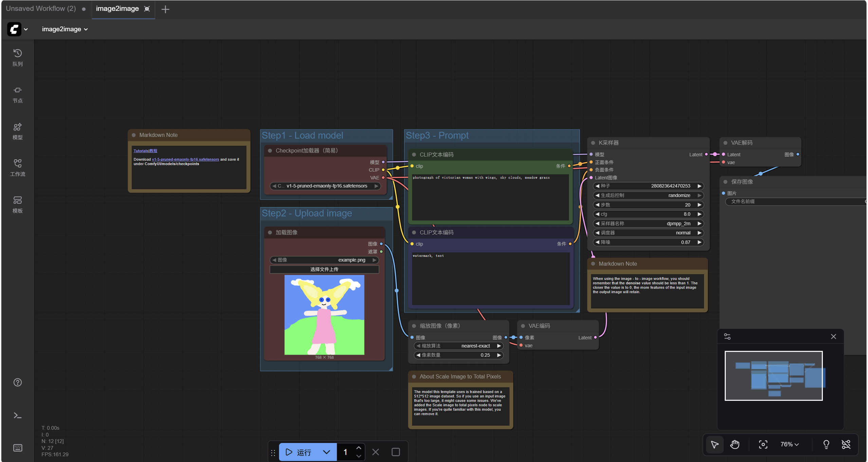Open the Workflows sidebar panel
The width and height of the screenshot is (868, 462).
(17, 168)
